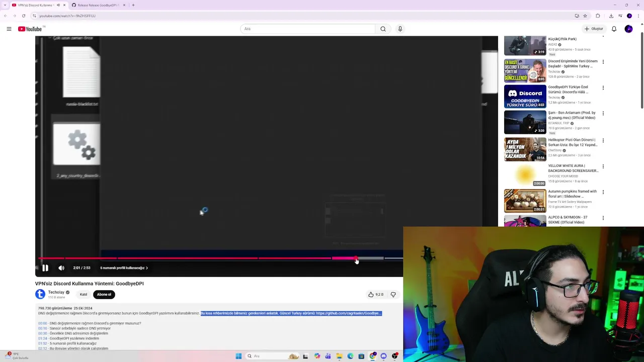Jump to 01:24 GoodbyeDPI timestamp link
Image resolution: width=644 pixels, height=362 pixels.
point(42,338)
